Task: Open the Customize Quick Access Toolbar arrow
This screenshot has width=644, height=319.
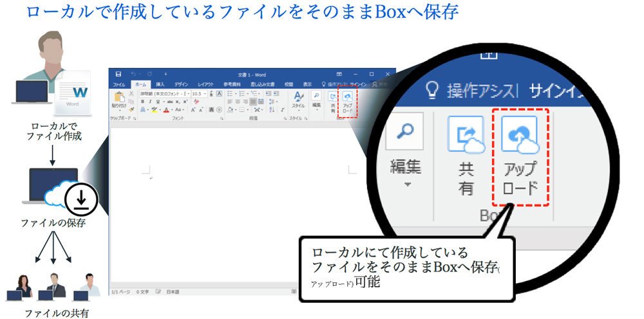Action: click(166, 74)
